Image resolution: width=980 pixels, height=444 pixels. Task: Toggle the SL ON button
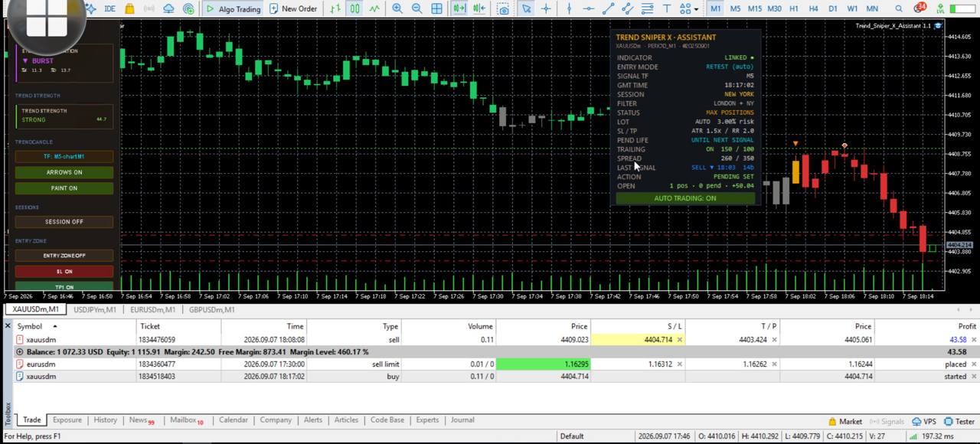point(64,271)
